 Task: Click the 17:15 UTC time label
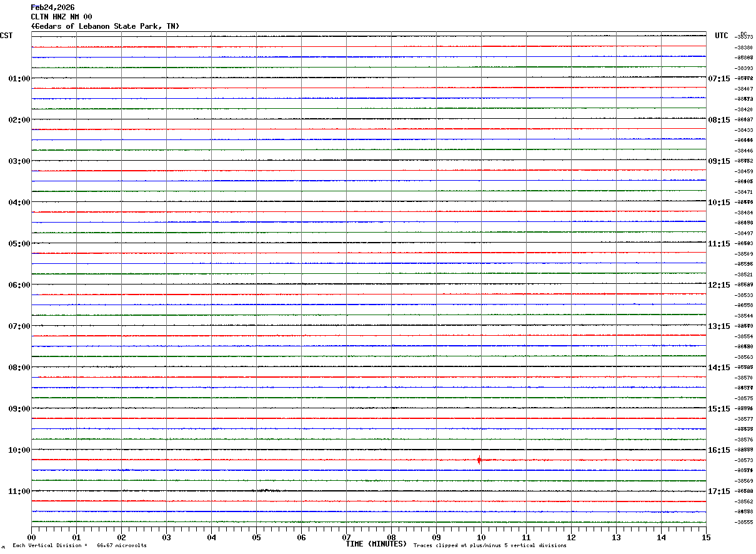tap(719, 491)
